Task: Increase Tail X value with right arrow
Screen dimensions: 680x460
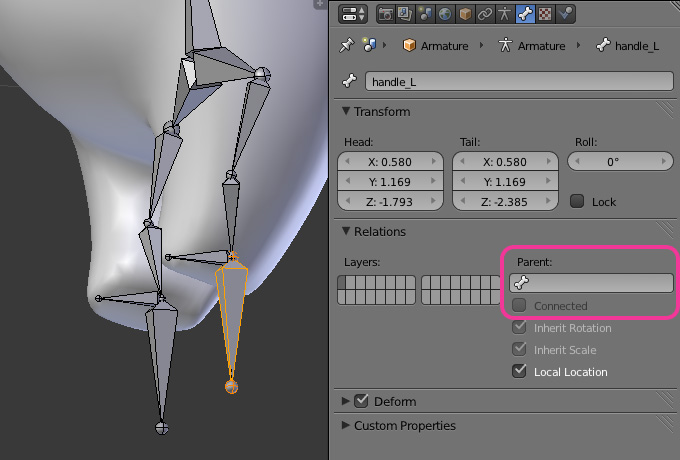Action: click(549, 162)
